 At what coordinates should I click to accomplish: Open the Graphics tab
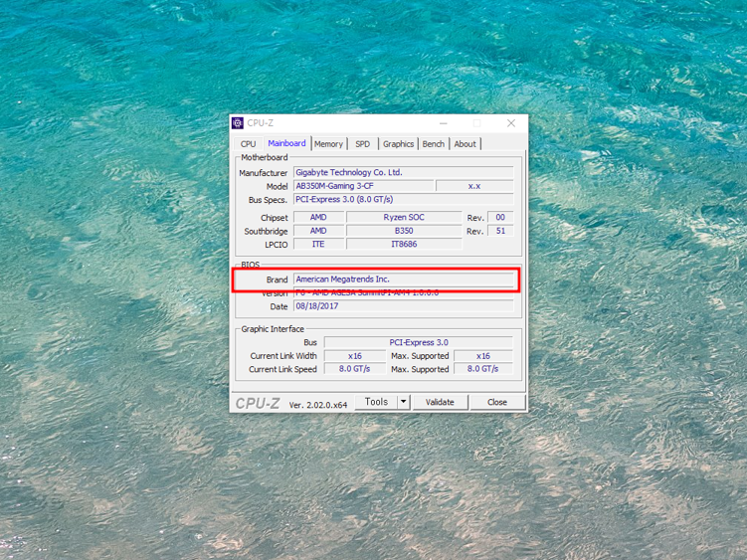(398, 144)
